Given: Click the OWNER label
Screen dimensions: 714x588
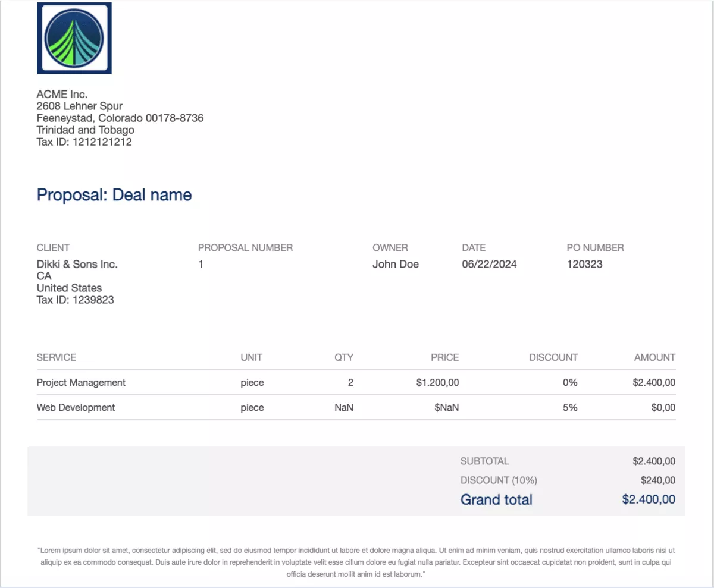Looking at the screenshot, I should coord(390,247).
